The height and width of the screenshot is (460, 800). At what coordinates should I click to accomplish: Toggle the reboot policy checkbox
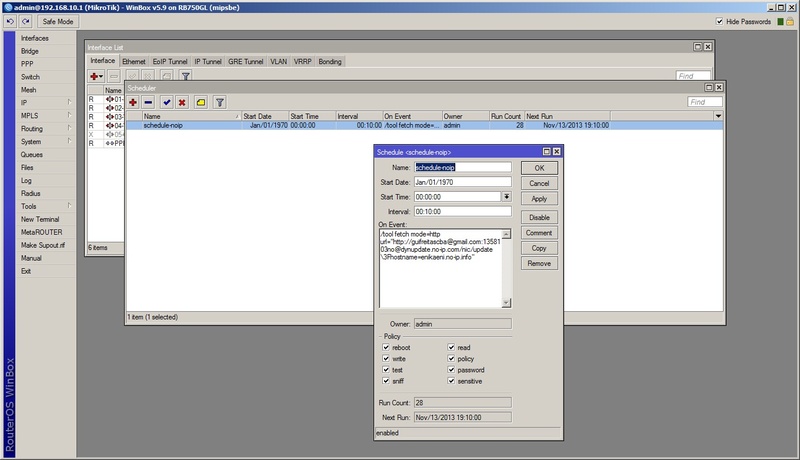(385, 347)
